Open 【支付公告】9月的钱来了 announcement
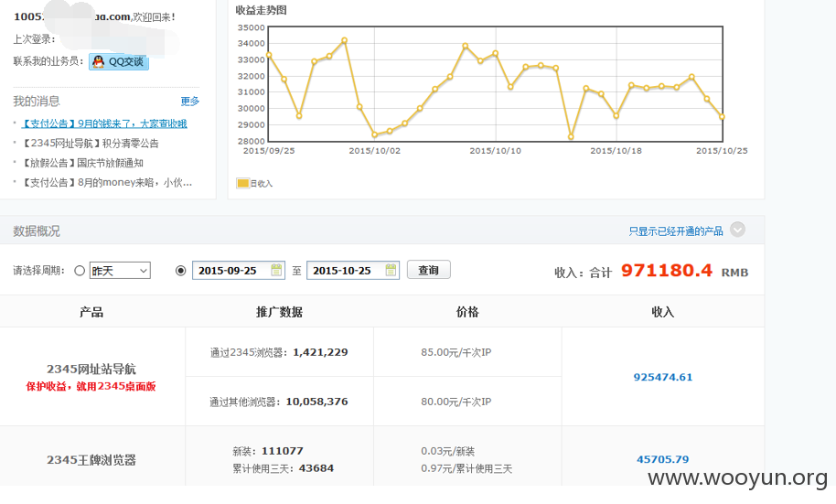The height and width of the screenshot is (504, 836). (104, 123)
